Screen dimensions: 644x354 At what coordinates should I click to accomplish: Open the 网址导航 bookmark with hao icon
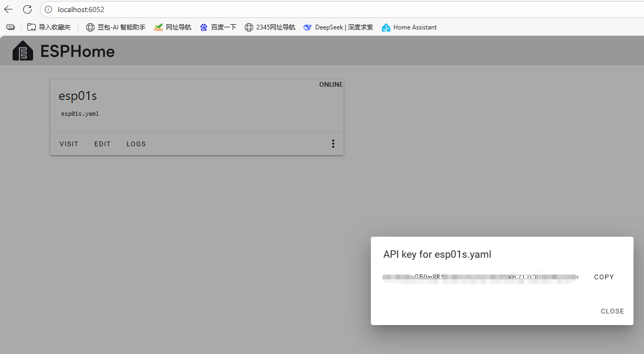point(173,27)
